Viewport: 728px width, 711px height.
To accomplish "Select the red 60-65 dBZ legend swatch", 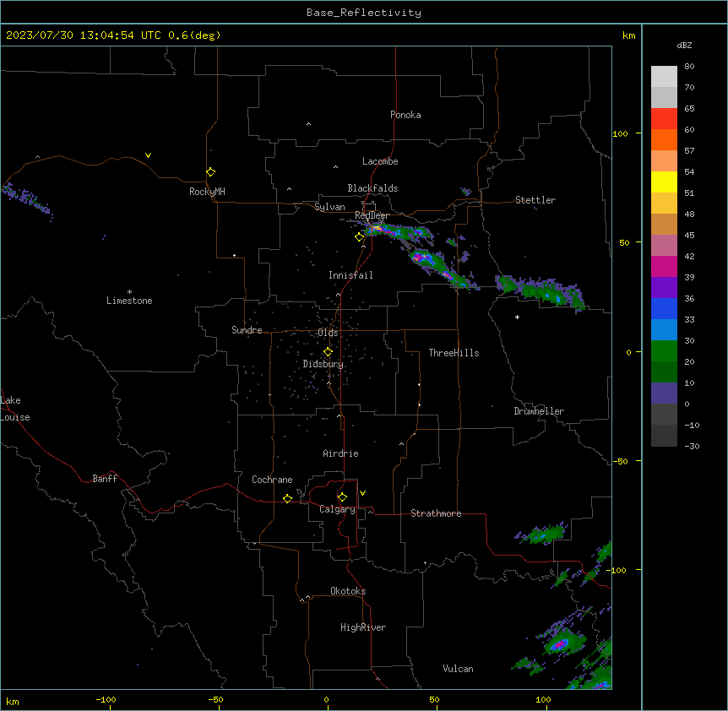I will click(x=664, y=118).
